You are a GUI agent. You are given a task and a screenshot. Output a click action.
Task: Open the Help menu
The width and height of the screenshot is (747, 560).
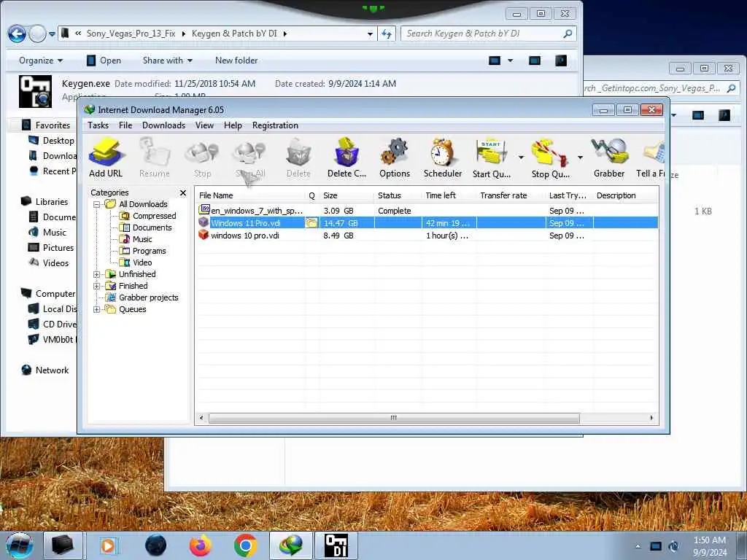point(233,125)
